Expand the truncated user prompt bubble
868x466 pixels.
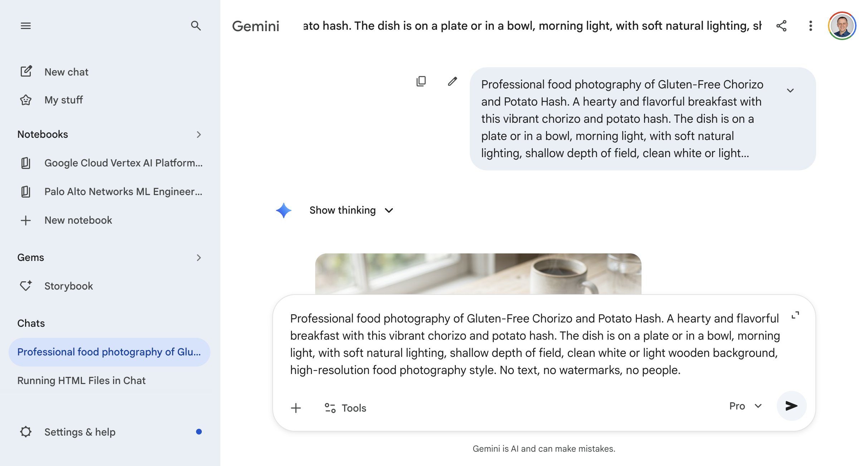(x=790, y=91)
